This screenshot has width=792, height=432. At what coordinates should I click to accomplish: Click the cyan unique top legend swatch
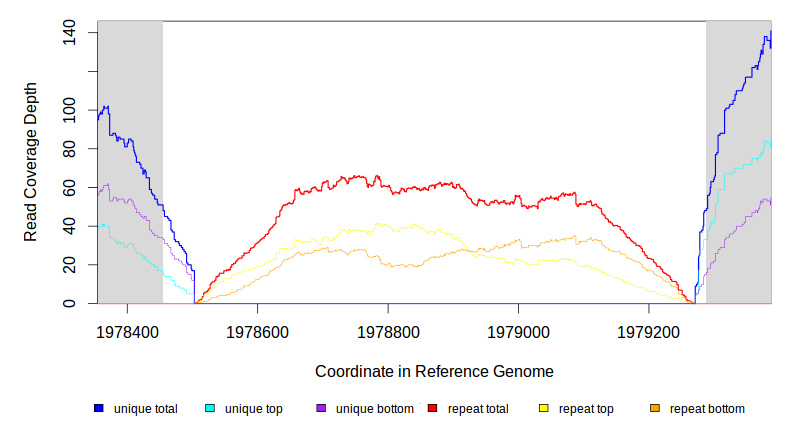[x=210, y=409]
